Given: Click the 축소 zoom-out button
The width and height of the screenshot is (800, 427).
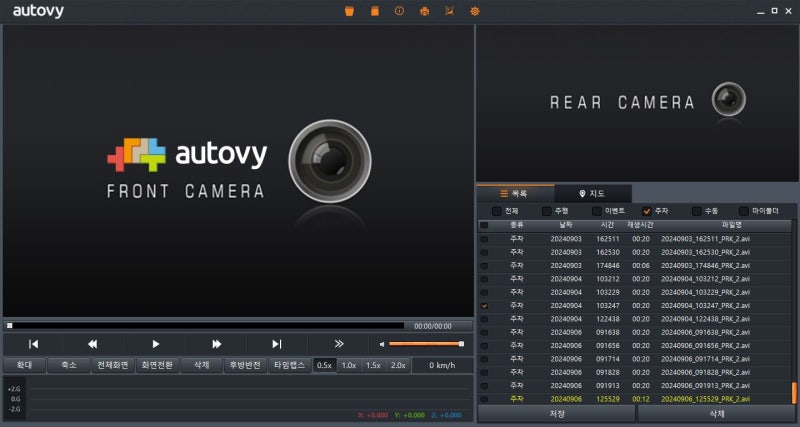Looking at the screenshot, I should (x=68, y=365).
